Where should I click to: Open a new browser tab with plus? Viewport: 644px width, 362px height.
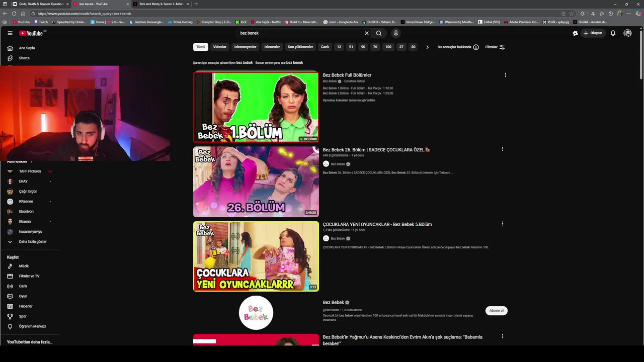[196, 4]
